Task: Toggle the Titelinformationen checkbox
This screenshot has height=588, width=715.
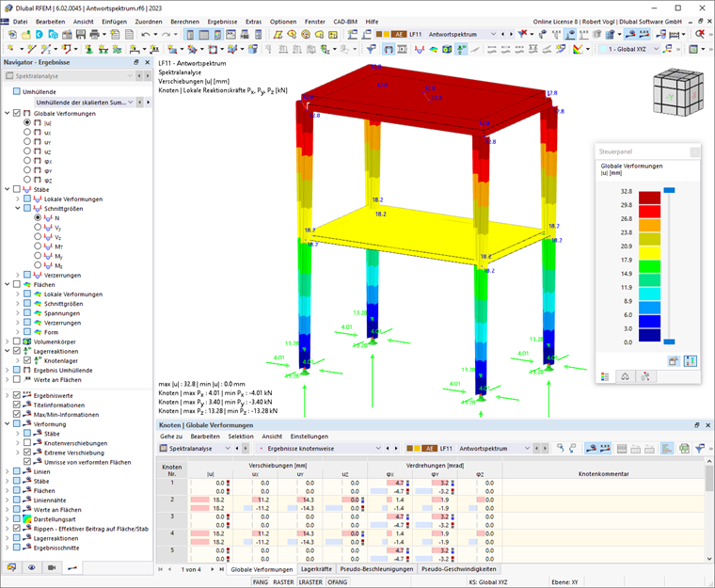Action: click(17, 405)
